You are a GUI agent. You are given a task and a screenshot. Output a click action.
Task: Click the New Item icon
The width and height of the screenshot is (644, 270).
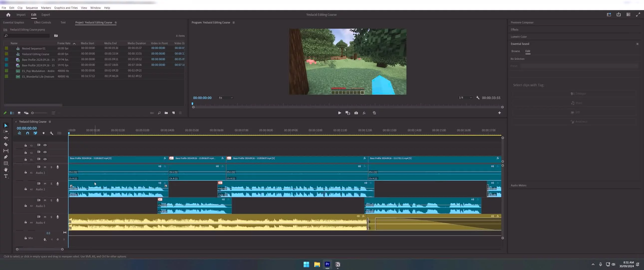[173, 113]
